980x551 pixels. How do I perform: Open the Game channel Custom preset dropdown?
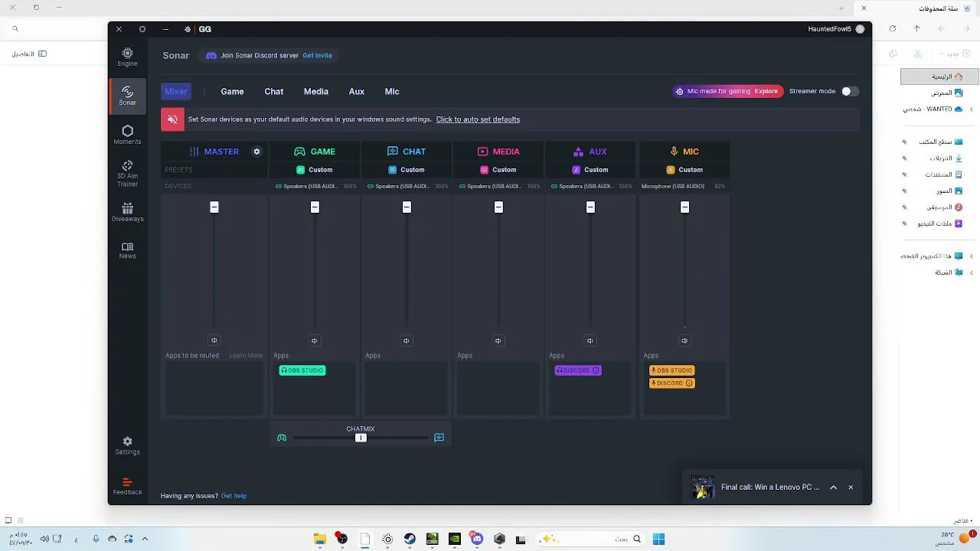coord(315,170)
